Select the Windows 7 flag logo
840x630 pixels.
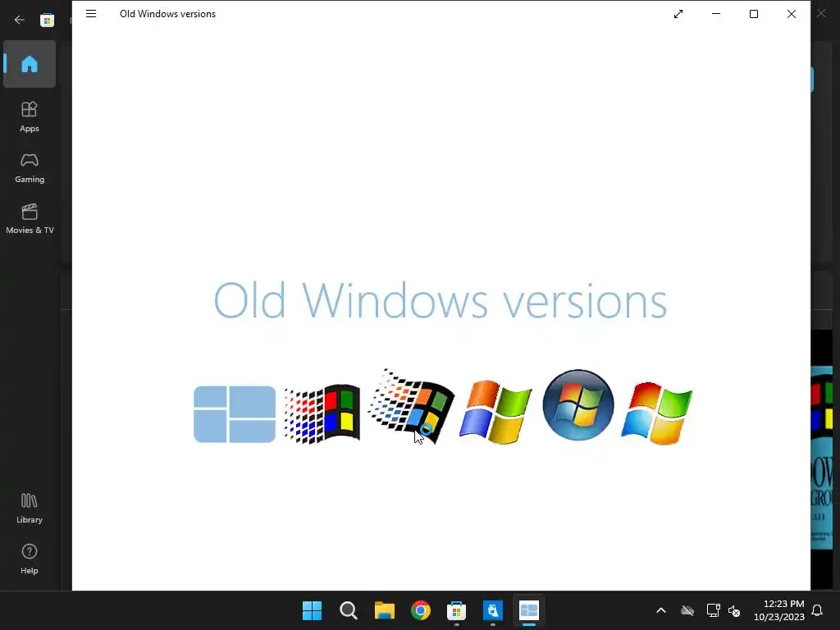[657, 413]
